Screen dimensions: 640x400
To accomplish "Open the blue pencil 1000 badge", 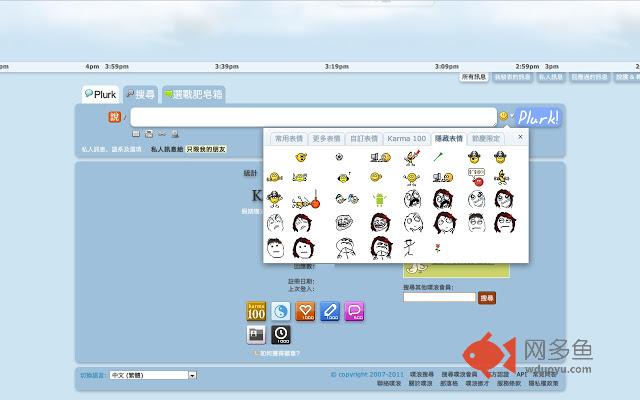I will click(330, 311).
